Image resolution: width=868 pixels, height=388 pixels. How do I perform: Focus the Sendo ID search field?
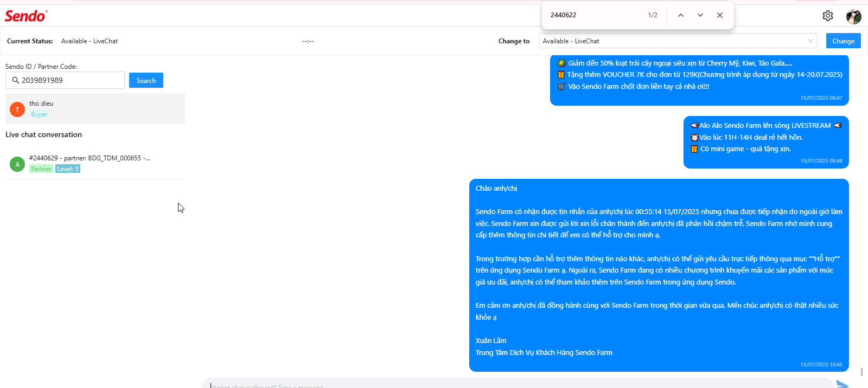point(65,80)
